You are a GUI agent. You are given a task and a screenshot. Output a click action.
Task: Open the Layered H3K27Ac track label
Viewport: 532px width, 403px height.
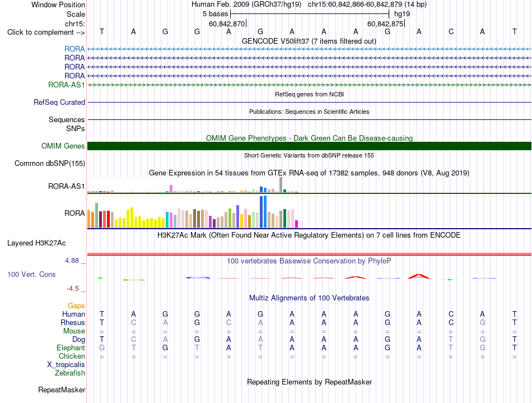36,243
